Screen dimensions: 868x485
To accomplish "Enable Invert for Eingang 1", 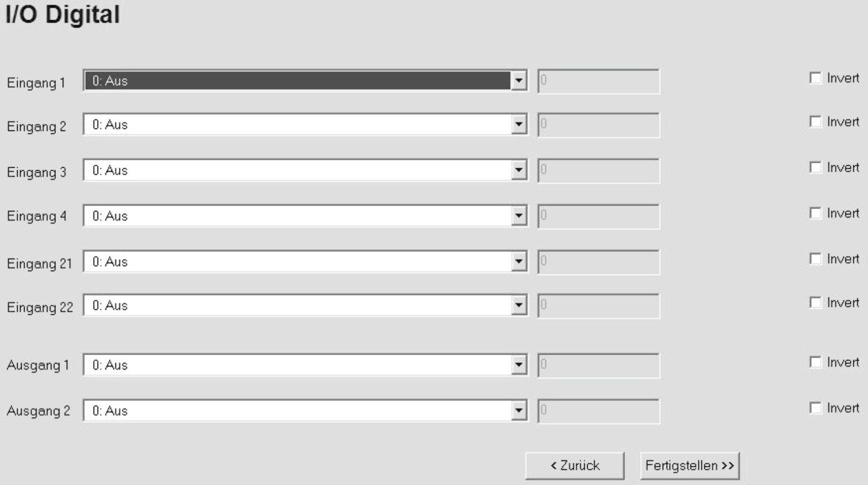I will tap(815, 78).
